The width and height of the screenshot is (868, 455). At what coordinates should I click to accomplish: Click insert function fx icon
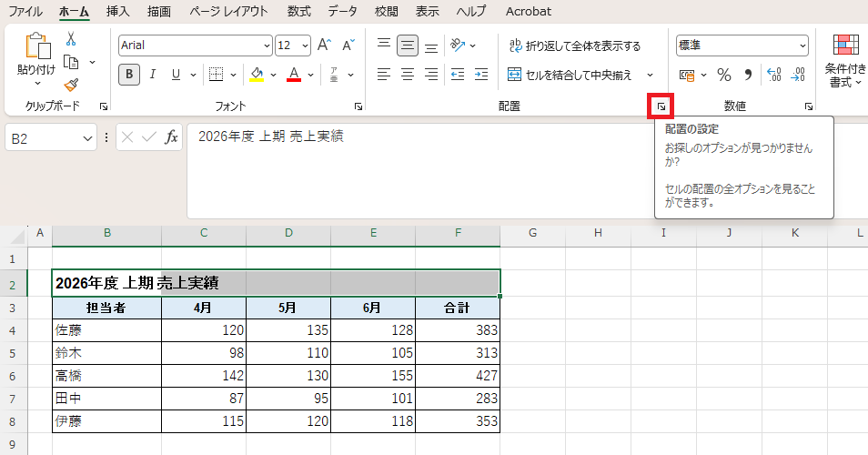coord(171,137)
